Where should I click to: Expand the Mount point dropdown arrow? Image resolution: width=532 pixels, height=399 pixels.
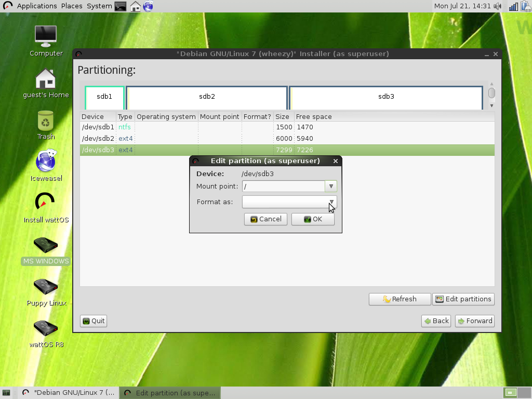coord(331,187)
